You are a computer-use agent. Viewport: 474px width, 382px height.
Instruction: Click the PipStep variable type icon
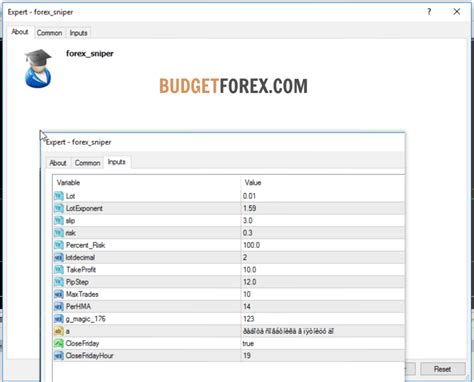click(x=59, y=282)
